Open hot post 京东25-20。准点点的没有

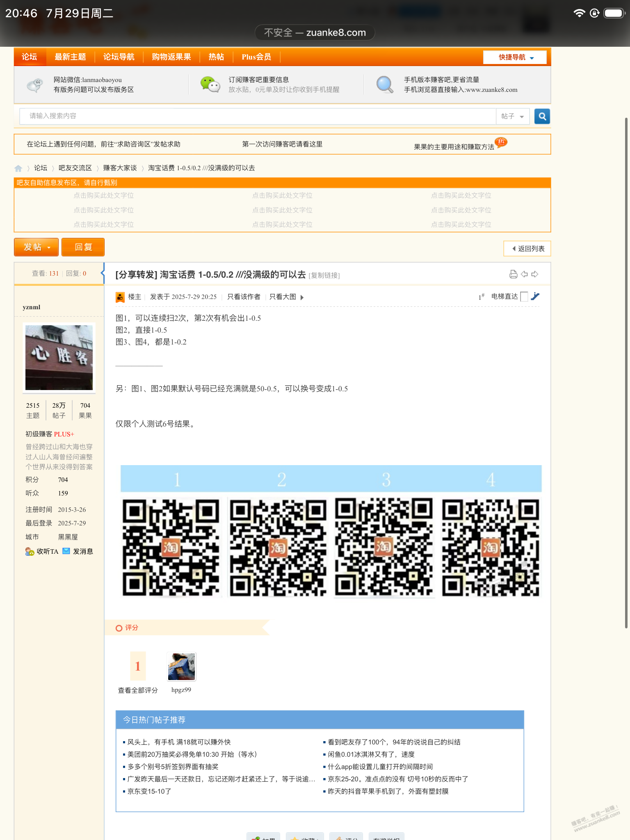pyautogui.click(x=398, y=779)
